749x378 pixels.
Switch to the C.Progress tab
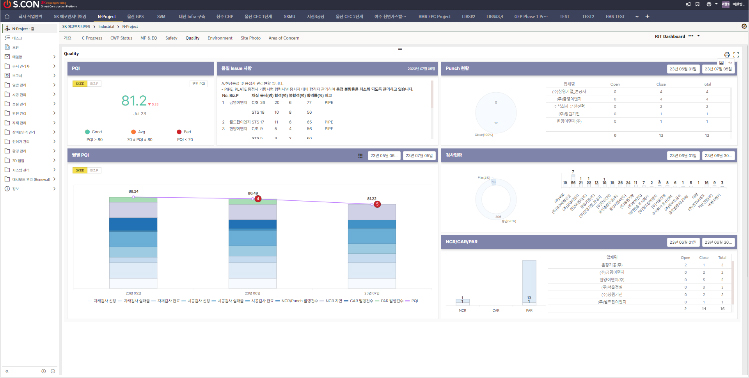point(92,38)
